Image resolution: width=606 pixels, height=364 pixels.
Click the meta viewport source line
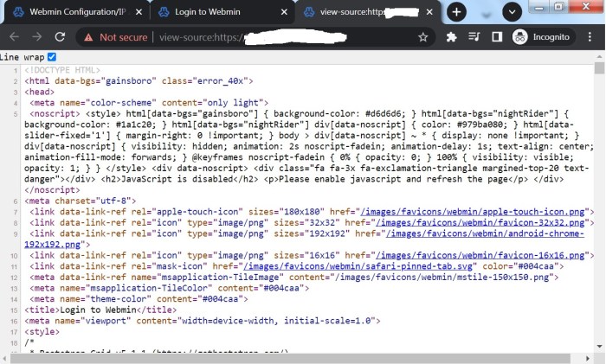point(202,321)
